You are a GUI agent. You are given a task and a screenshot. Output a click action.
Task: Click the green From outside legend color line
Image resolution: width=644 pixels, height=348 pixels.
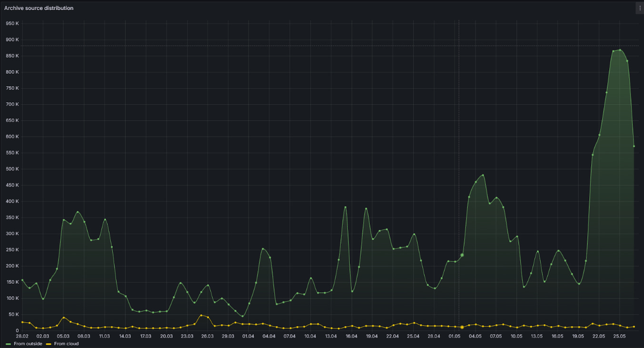tap(9, 344)
